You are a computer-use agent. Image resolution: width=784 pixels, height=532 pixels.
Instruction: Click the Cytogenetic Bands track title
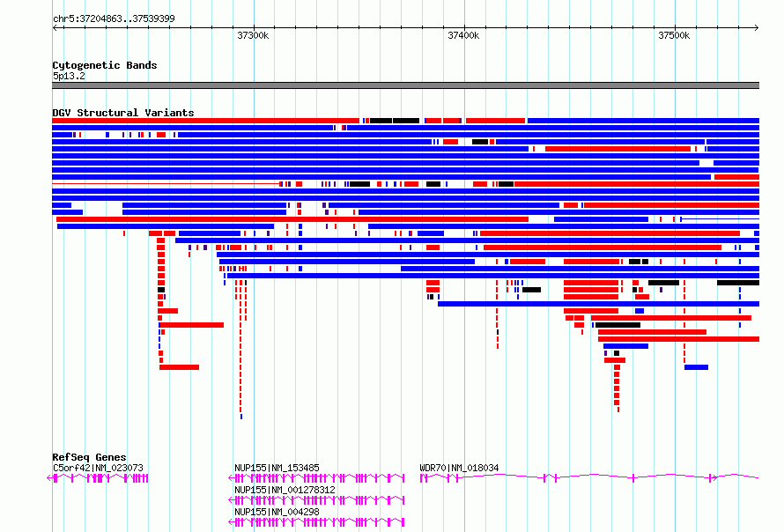(x=105, y=65)
